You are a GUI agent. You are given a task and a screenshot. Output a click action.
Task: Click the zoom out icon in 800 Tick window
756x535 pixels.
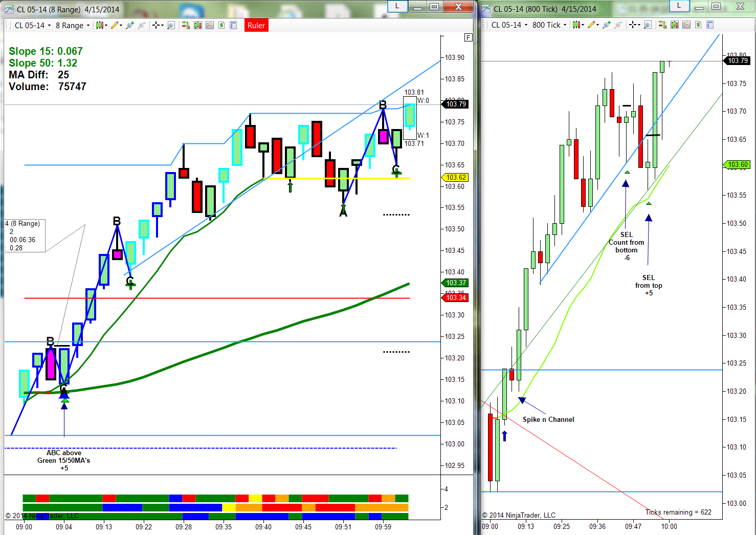(618, 25)
